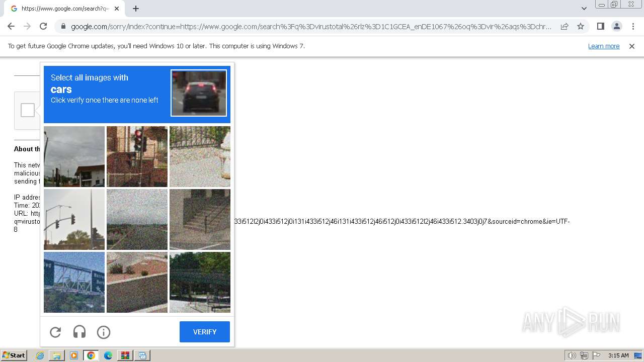Switch to the audio challenge
This screenshot has width=644, height=362.
click(79, 332)
